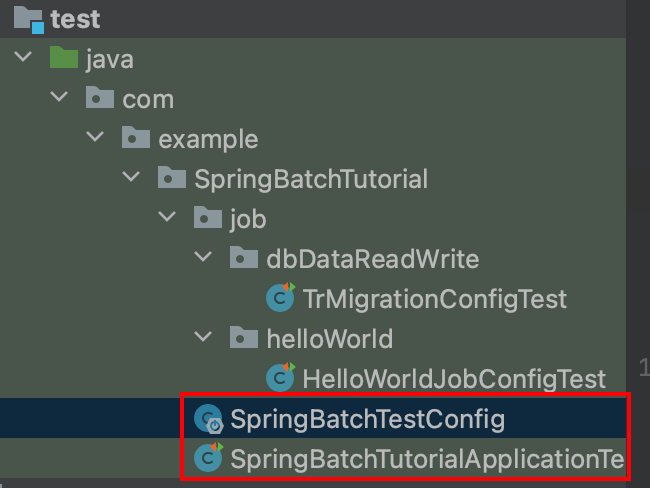Open the HelloWorldJobConfigTest file
Screen dimensions: 650x488
pyautogui.click(x=455, y=379)
